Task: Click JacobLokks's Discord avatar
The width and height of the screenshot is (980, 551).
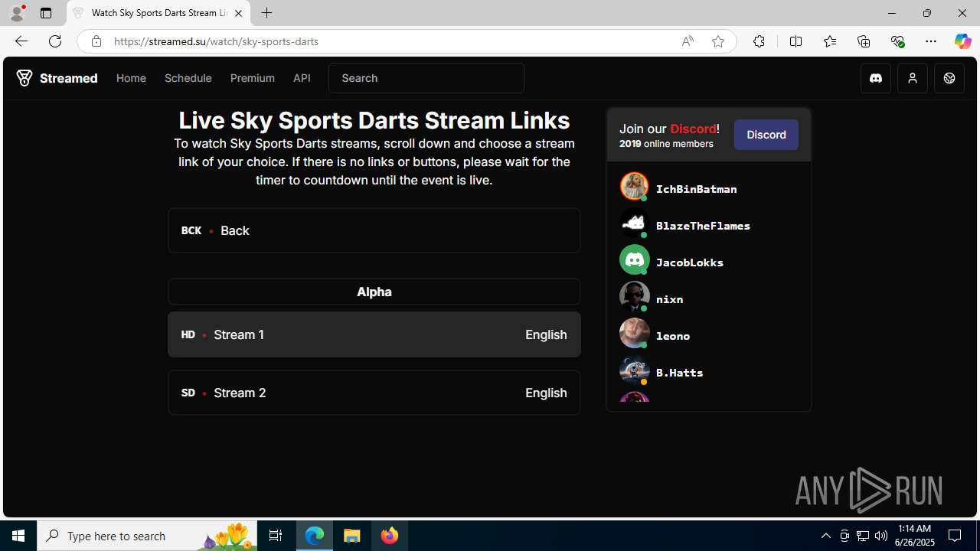Action: click(634, 259)
